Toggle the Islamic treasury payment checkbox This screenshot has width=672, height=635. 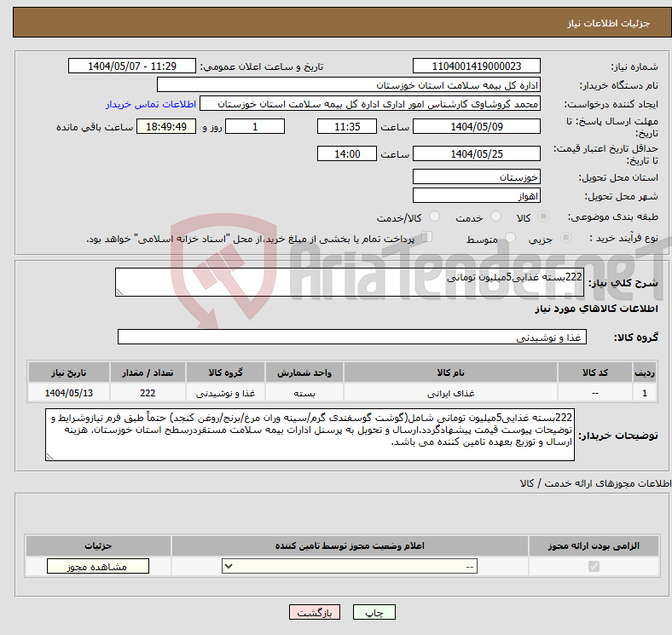(x=427, y=237)
